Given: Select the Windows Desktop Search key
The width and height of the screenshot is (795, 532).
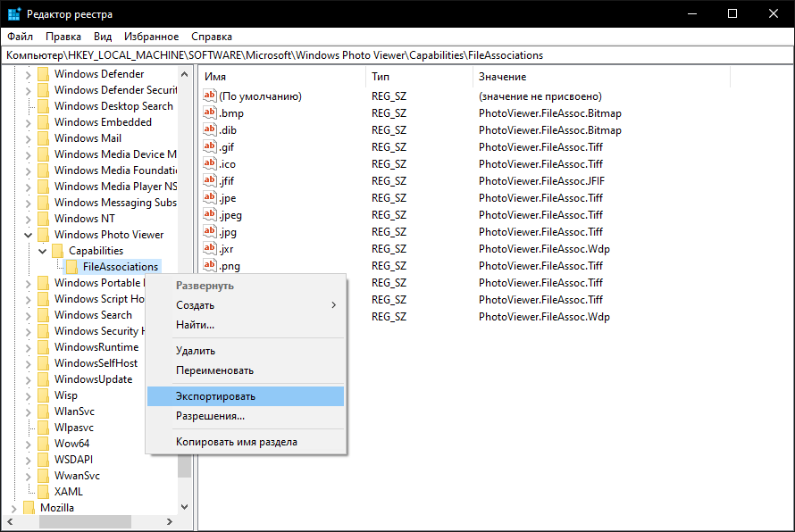Looking at the screenshot, I should coord(113,106).
